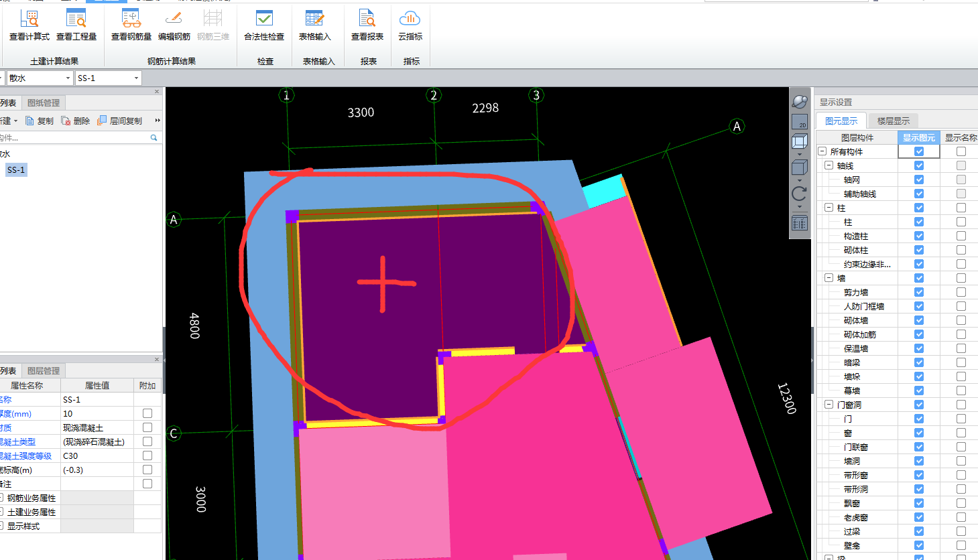The height and width of the screenshot is (560, 978).
Task: Click the thickness value 10
Action: click(97, 413)
